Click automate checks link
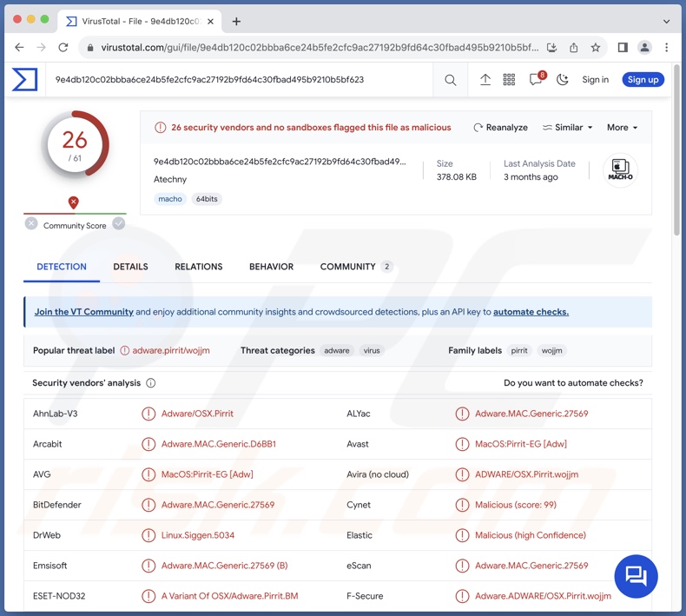The image size is (686, 616). pos(531,312)
